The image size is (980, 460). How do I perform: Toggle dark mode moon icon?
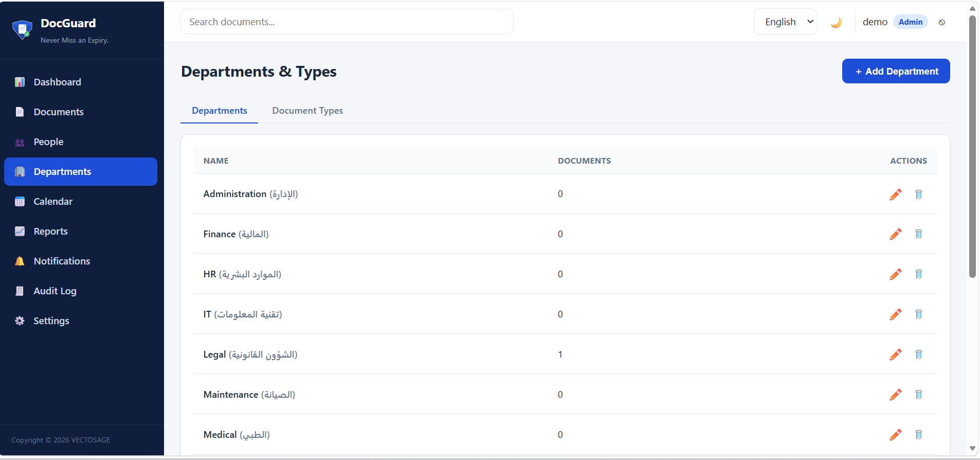click(x=836, y=22)
